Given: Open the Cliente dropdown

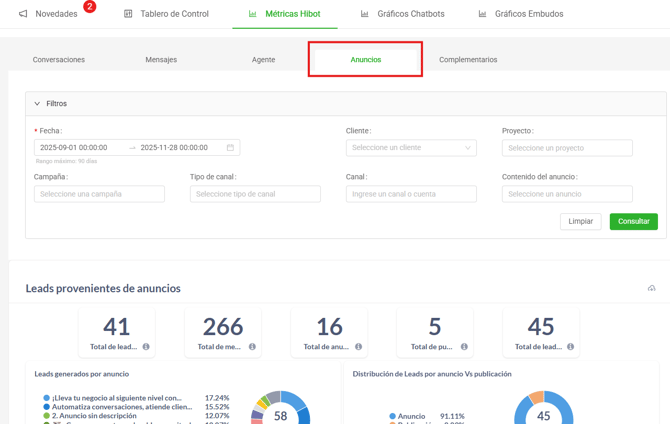Looking at the screenshot, I should 411,148.
